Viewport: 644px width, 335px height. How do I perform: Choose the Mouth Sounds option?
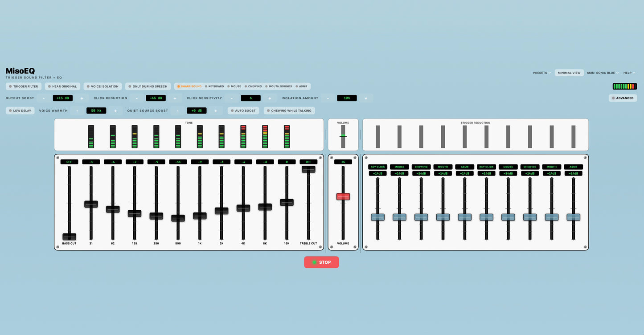279,86
